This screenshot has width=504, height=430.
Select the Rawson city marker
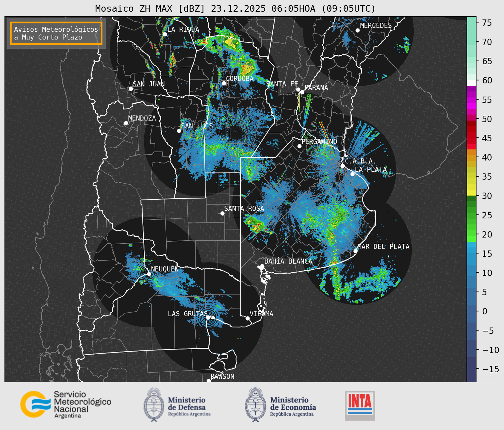point(209,381)
